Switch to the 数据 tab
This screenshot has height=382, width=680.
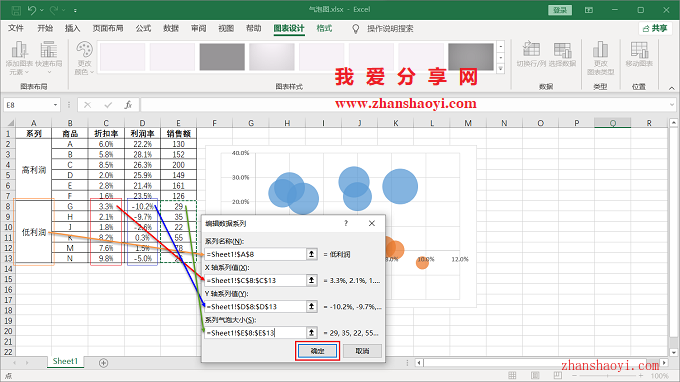point(171,28)
